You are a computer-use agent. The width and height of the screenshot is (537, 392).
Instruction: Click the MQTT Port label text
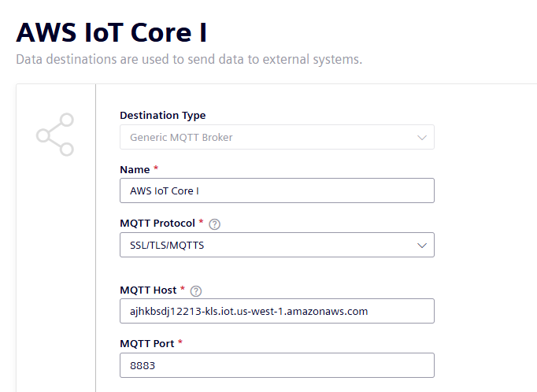pos(147,344)
